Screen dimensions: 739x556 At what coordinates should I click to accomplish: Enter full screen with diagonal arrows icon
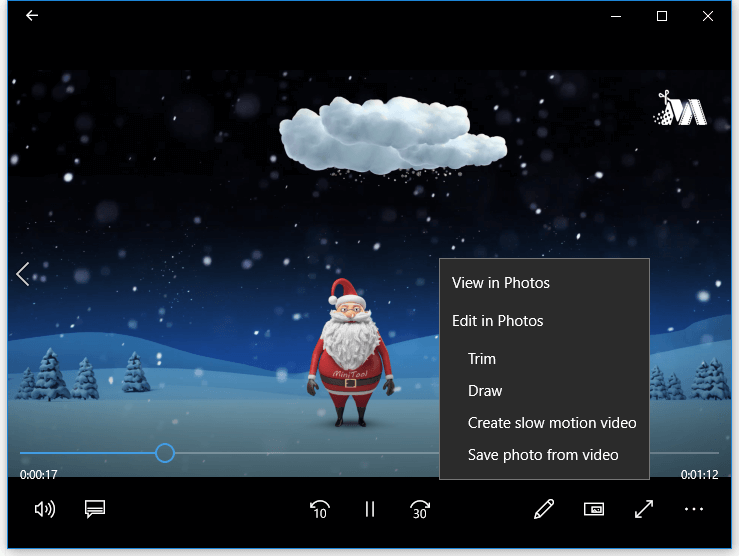click(x=644, y=509)
